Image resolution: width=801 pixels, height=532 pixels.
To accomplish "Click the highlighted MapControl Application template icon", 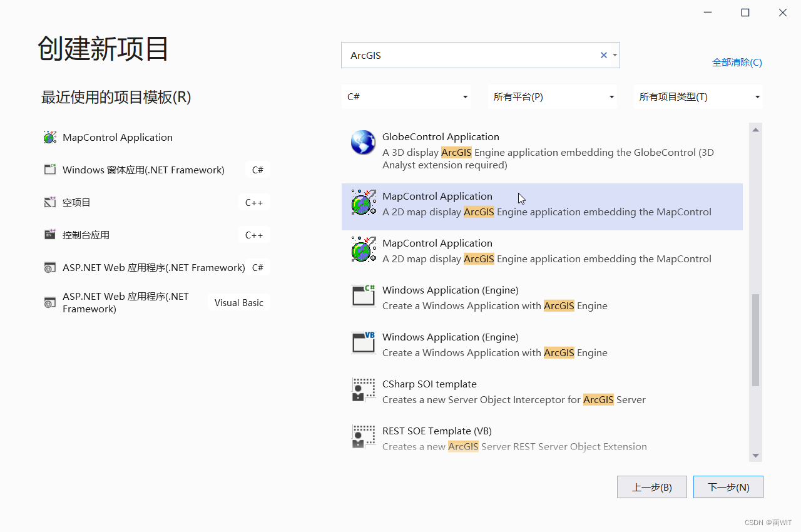I will [364, 202].
